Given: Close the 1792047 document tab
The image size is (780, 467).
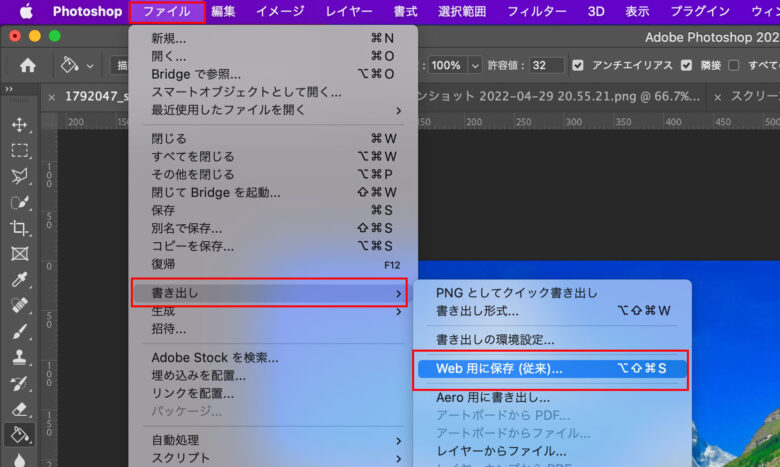Looking at the screenshot, I should pyautogui.click(x=52, y=97).
